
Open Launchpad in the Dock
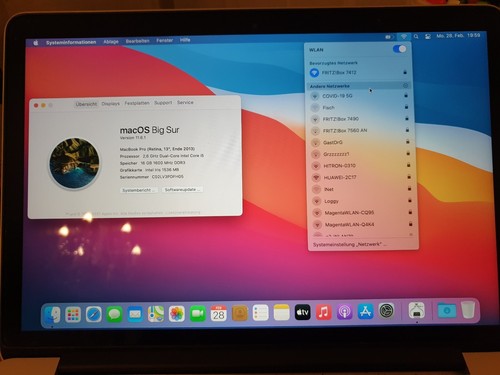73,314
